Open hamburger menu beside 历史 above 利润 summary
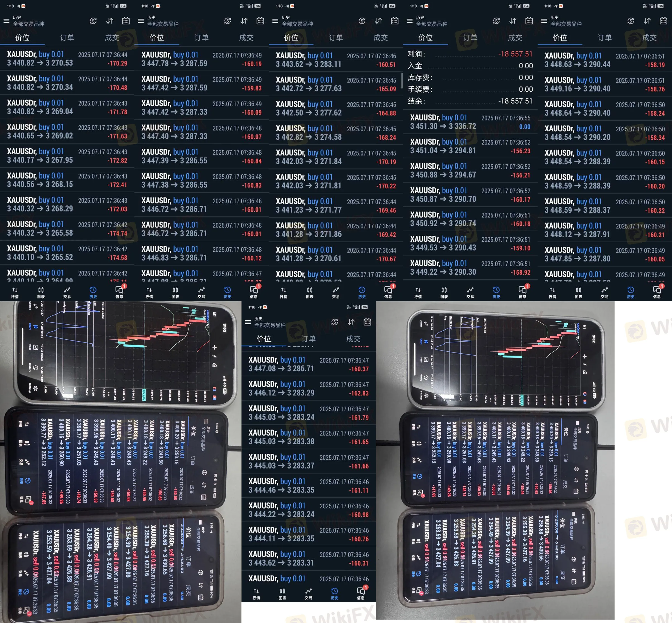Viewport: 672px width, 623px height. tap(409, 21)
